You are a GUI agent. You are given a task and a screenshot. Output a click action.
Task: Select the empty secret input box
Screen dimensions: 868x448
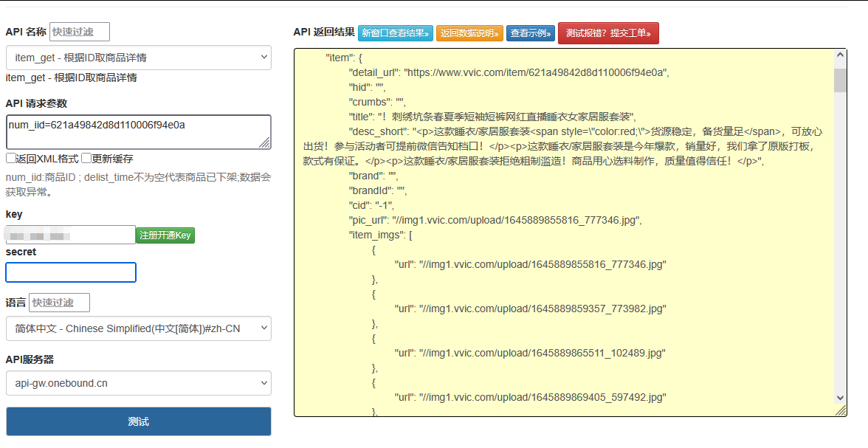(70, 272)
